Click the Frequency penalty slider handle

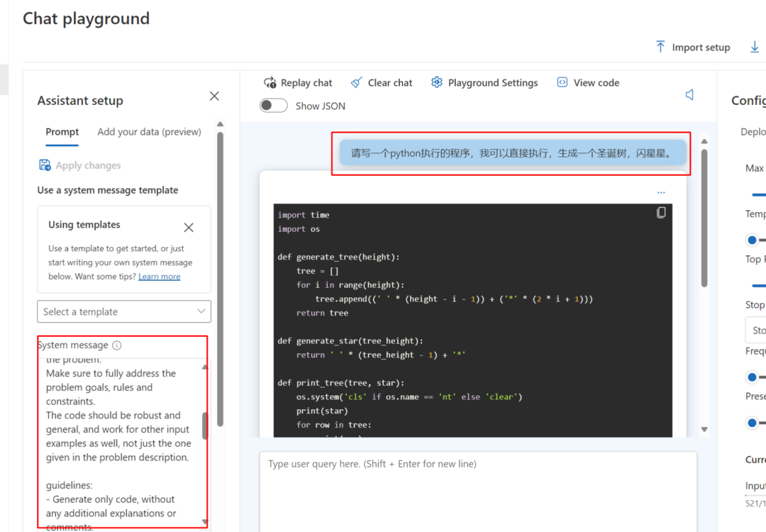(x=753, y=377)
